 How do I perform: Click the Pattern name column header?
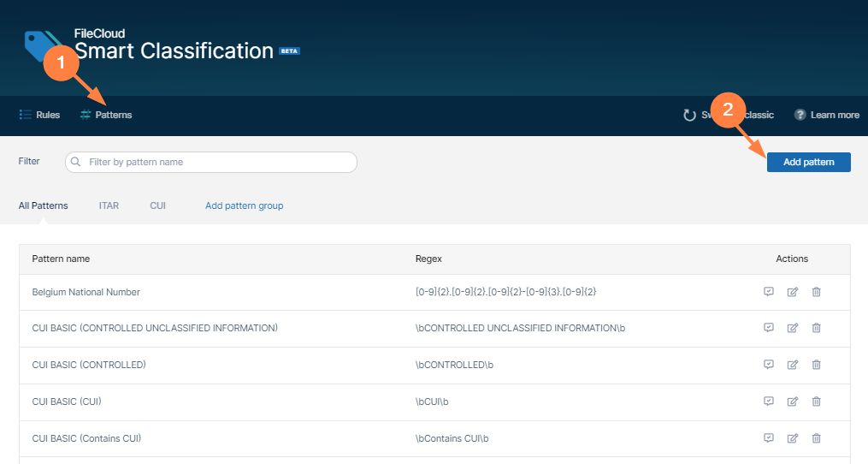click(61, 259)
